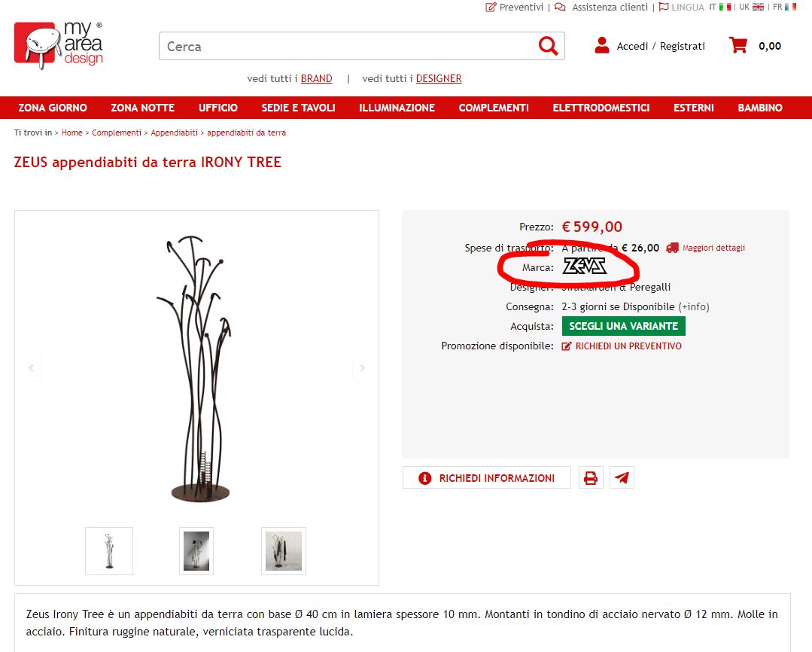
Task: Focus the Cerca search field
Action: [x=347, y=46]
